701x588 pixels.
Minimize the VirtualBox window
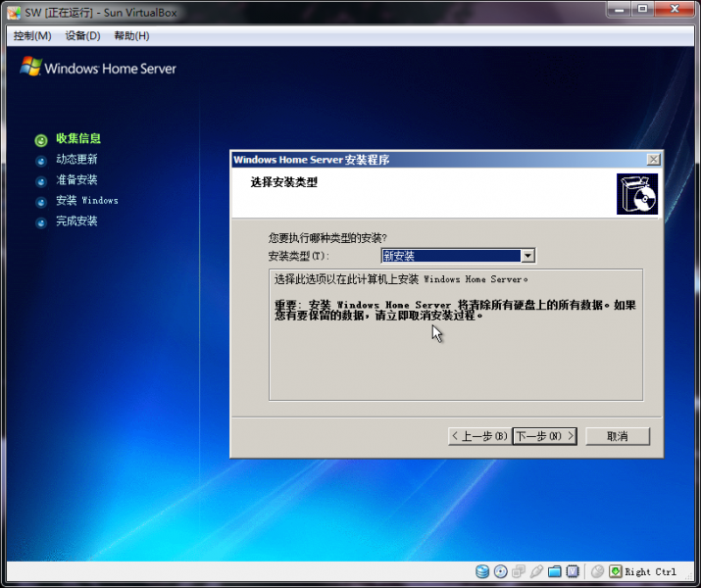coord(620,9)
